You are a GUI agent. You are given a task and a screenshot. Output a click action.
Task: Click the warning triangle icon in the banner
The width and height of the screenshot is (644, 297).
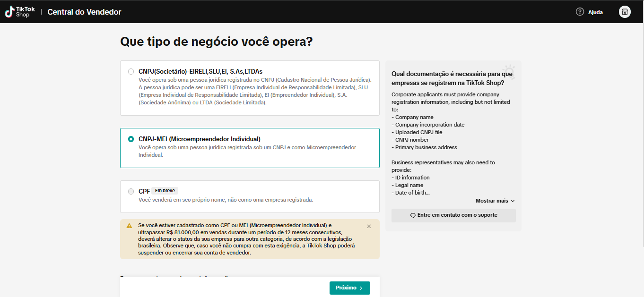[129, 226]
